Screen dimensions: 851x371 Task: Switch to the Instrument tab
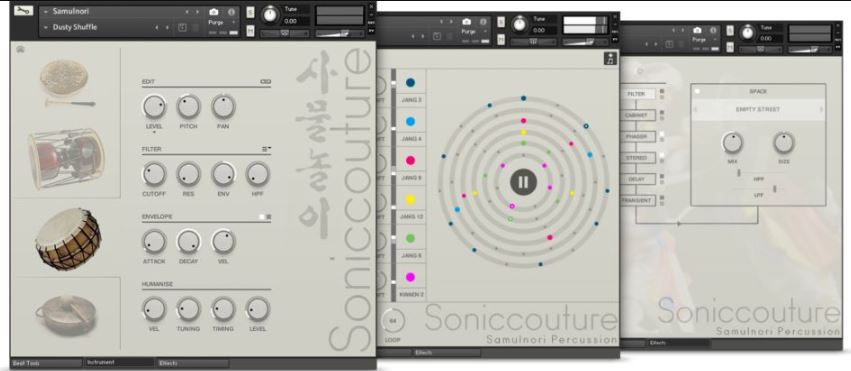coord(118,362)
